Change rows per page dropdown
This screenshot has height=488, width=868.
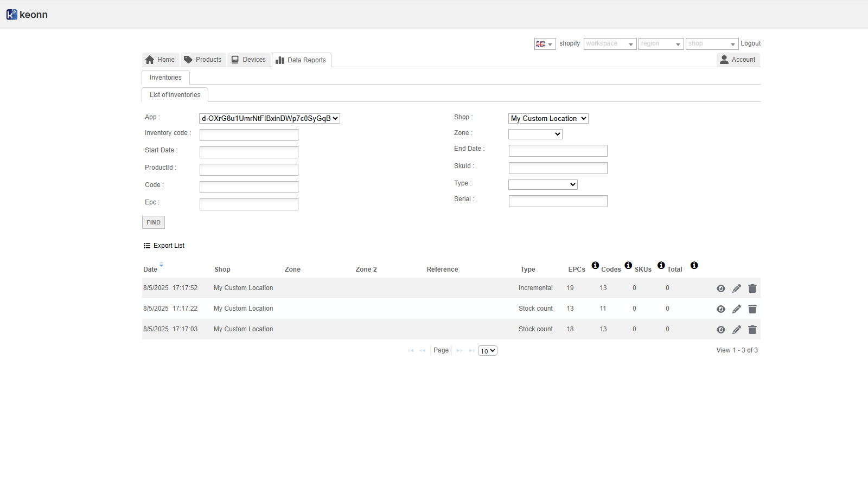click(487, 351)
